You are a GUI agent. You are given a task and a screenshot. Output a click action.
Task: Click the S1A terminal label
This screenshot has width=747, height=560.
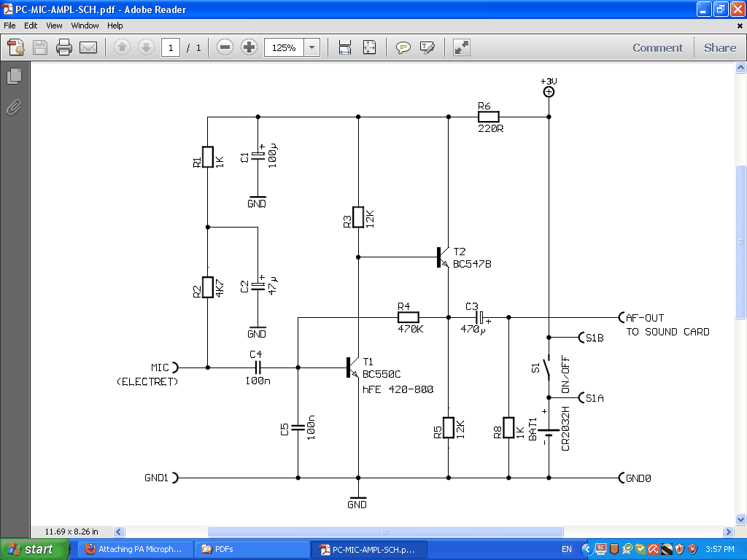(595, 398)
